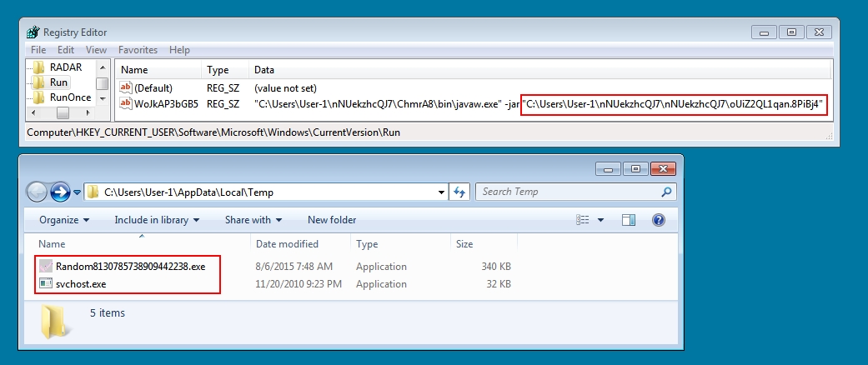Expand the view options dropdown arrow
Screen dimensions: 868x365
pyautogui.click(x=601, y=220)
